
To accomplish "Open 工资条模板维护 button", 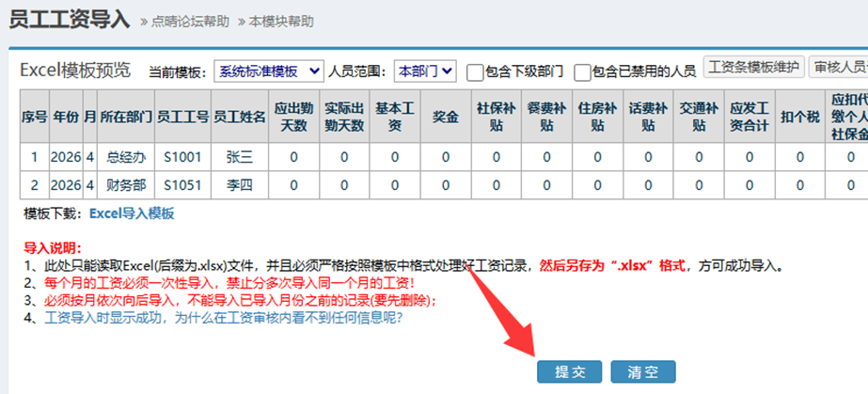I will [x=753, y=68].
